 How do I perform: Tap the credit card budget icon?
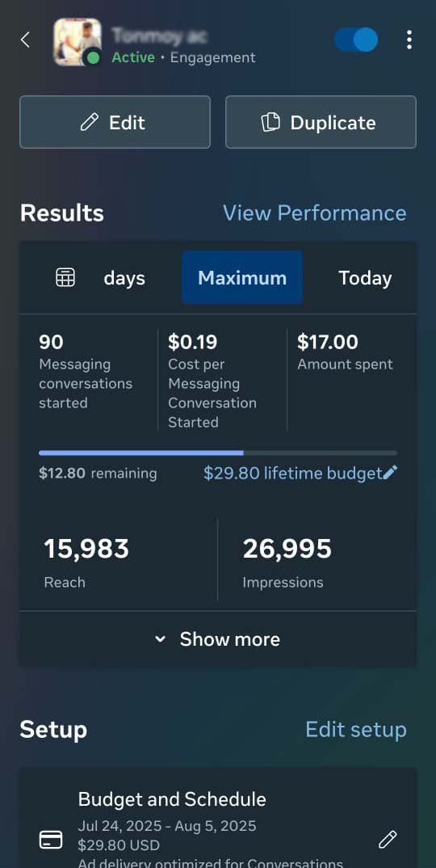point(51,840)
